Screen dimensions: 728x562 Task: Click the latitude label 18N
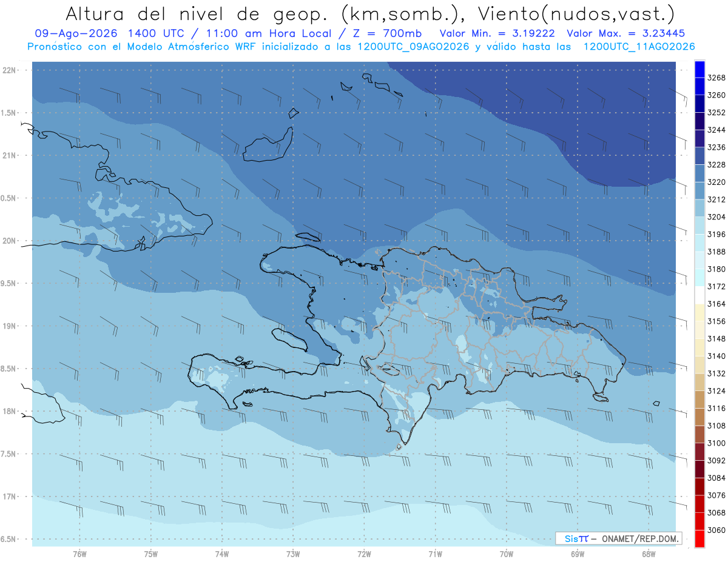tap(10, 412)
